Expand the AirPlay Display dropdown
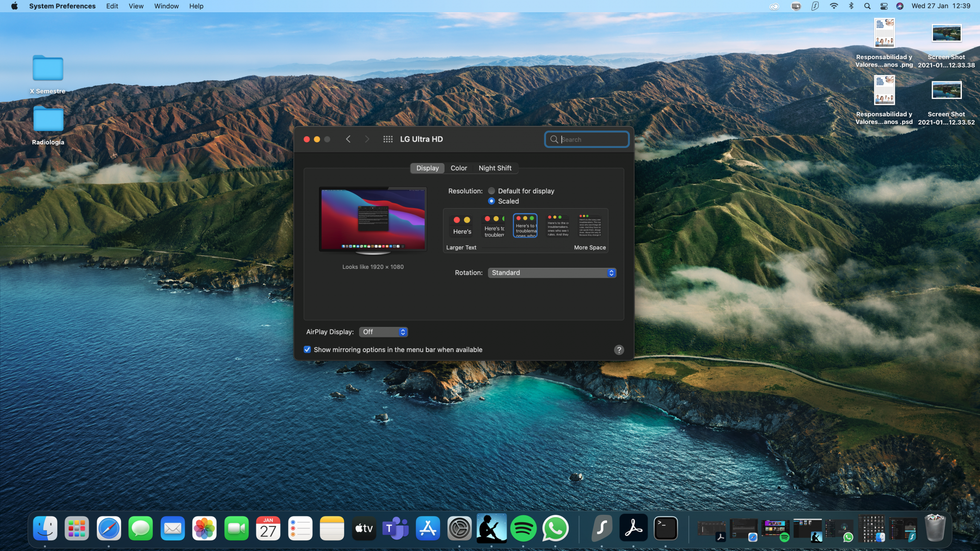 coord(383,332)
